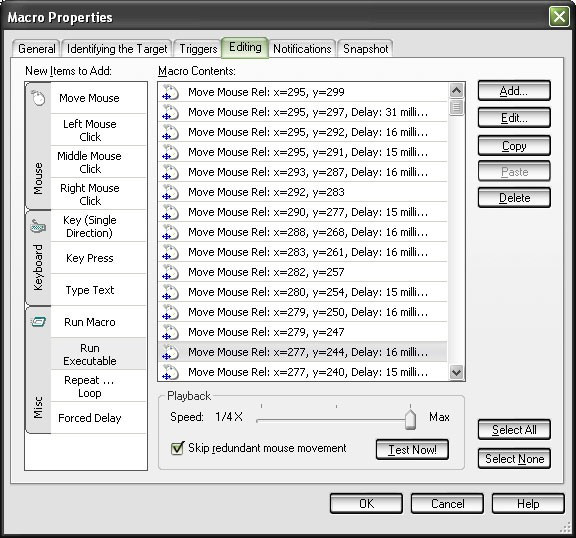576x538 pixels.
Task: Toggle Skip redundant mouse movement checkbox
Action: pyautogui.click(x=177, y=448)
